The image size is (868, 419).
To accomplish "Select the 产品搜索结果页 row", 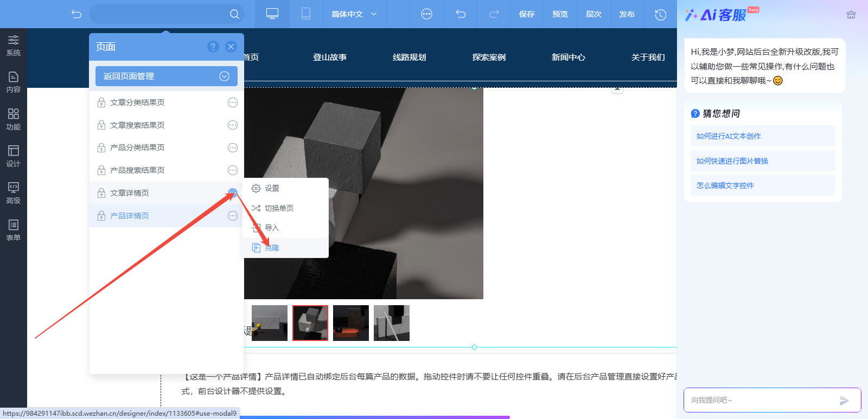I will (x=167, y=170).
